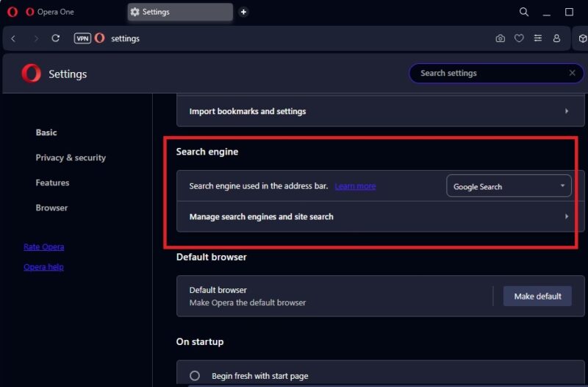Open Browser section in sidebar

coord(51,208)
